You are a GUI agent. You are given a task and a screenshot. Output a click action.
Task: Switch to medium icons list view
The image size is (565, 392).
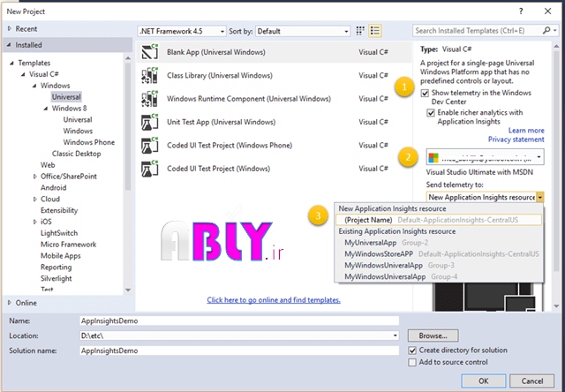tap(374, 31)
